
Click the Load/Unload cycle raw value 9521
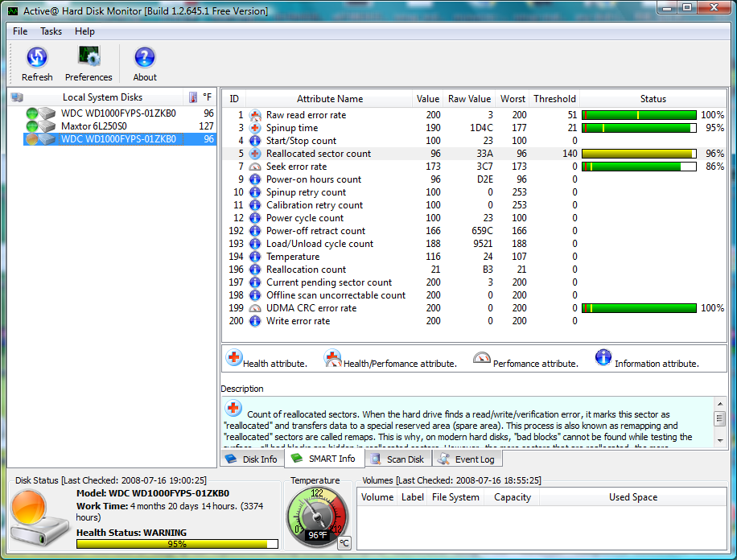pyautogui.click(x=483, y=244)
